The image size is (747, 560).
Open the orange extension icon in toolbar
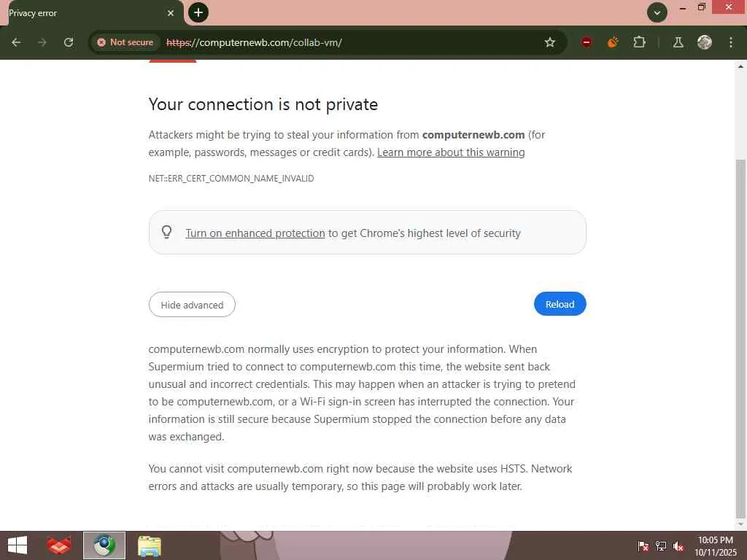613,42
